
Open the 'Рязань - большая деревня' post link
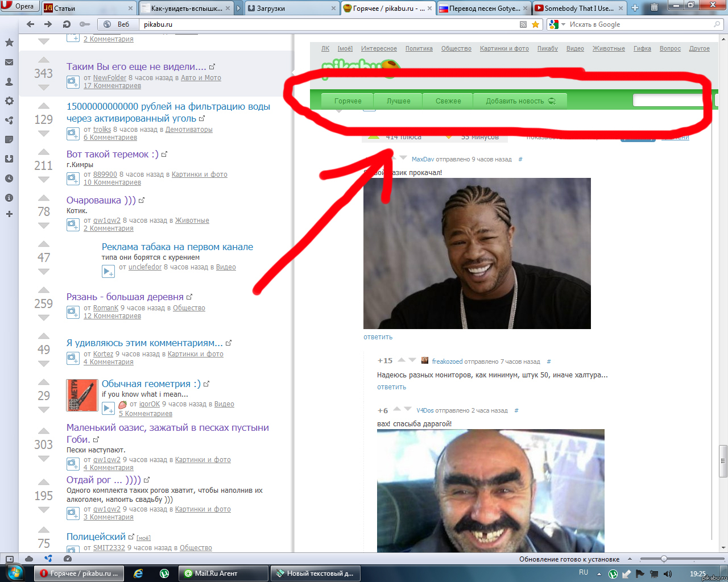[x=125, y=297]
